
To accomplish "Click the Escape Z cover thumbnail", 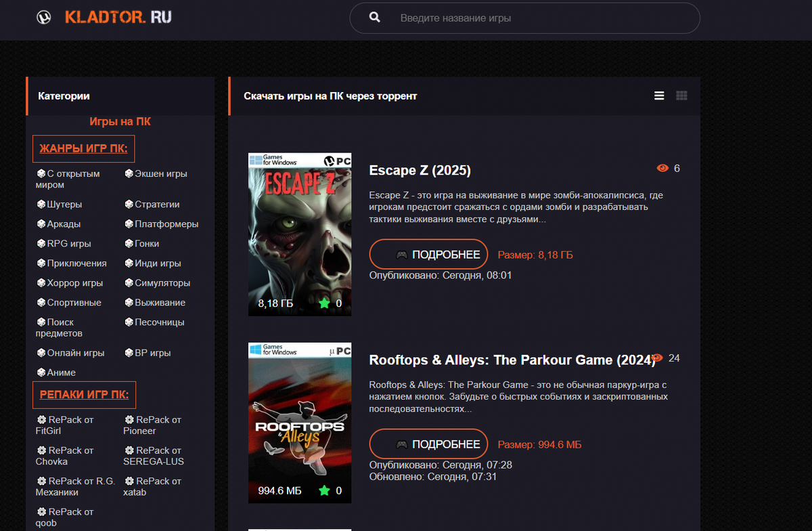I will [x=300, y=234].
